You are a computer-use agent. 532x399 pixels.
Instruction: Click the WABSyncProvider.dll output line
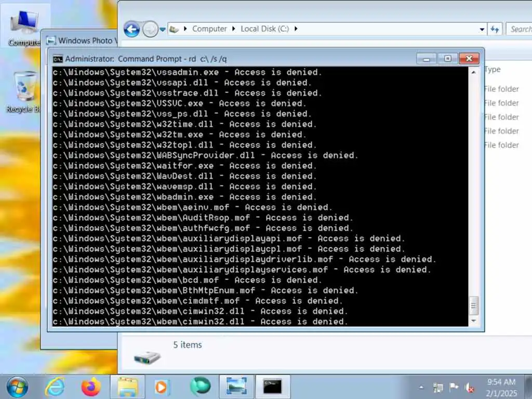pyautogui.click(x=205, y=155)
